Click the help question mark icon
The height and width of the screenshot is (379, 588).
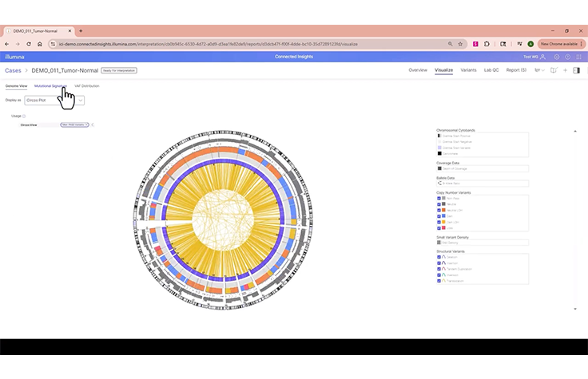click(568, 57)
